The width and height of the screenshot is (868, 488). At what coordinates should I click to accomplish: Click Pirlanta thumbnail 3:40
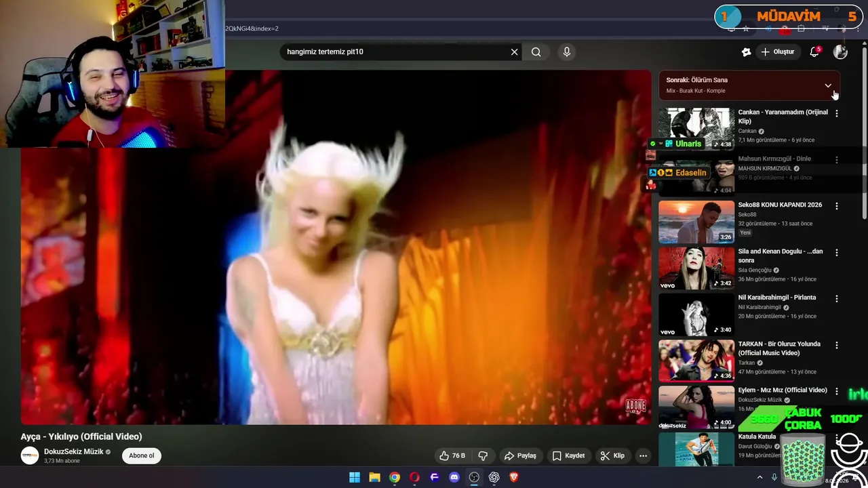point(696,314)
